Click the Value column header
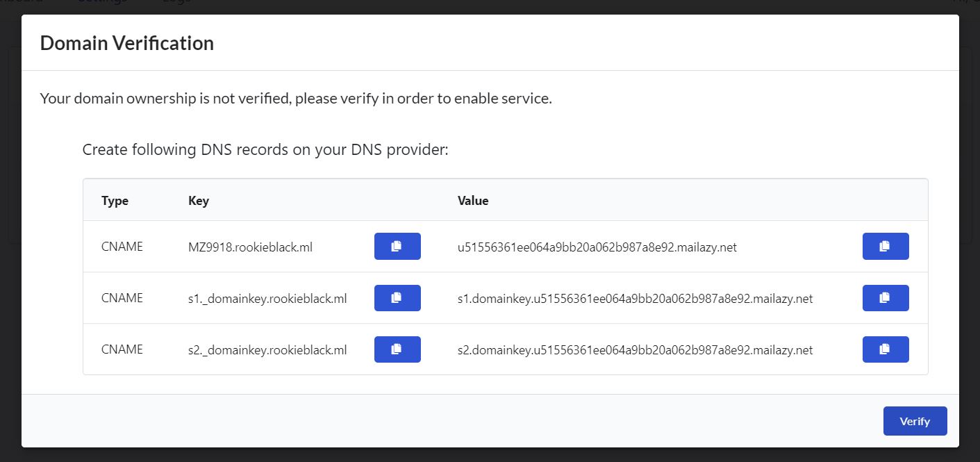The width and height of the screenshot is (980, 462). coord(473,201)
